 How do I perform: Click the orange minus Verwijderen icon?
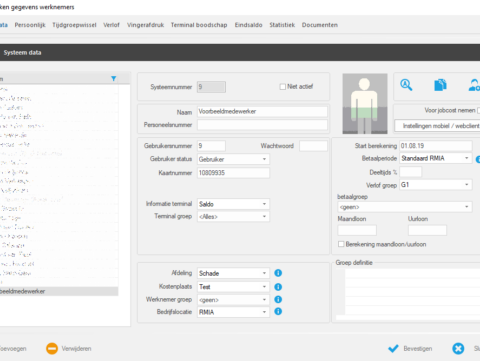click(x=52, y=349)
